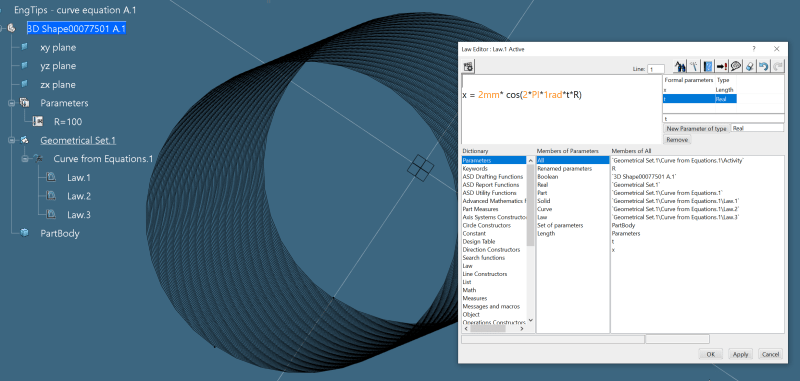This screenshot has height=381, width=800.
Task: Select Keywords in the Dictionary list
Action: (475, 168)
